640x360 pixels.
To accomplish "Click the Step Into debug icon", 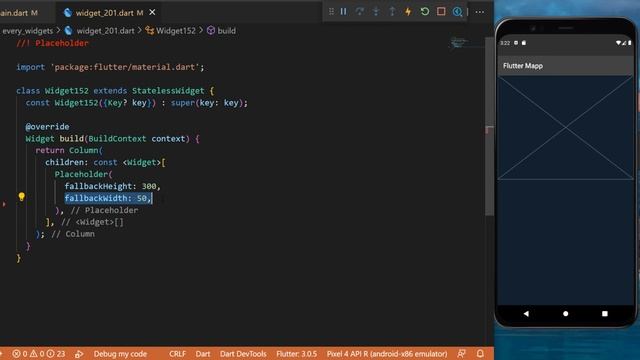I will 376,11.
